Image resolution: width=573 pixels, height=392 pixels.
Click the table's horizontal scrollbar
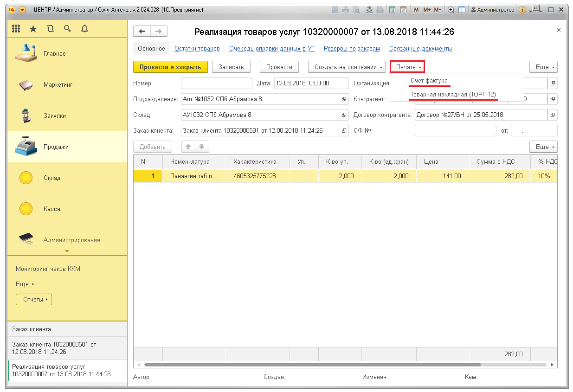[x=311, y=365]
